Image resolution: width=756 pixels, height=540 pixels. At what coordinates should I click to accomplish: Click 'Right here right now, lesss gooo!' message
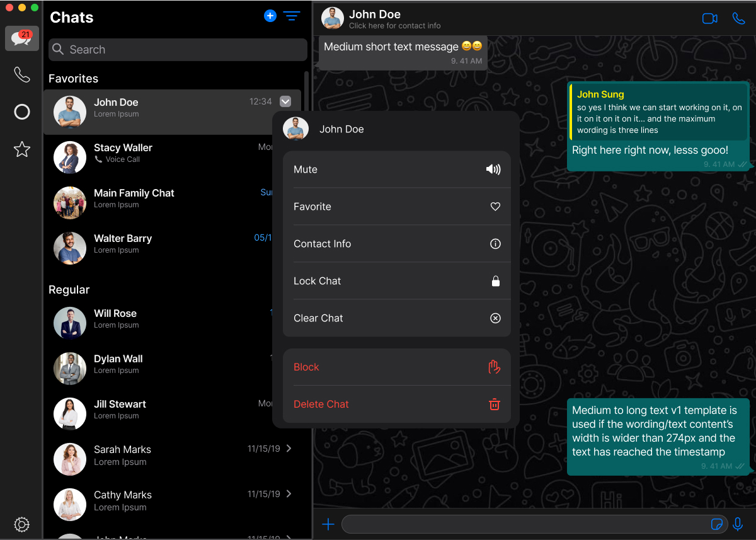[x=650, y=150]
